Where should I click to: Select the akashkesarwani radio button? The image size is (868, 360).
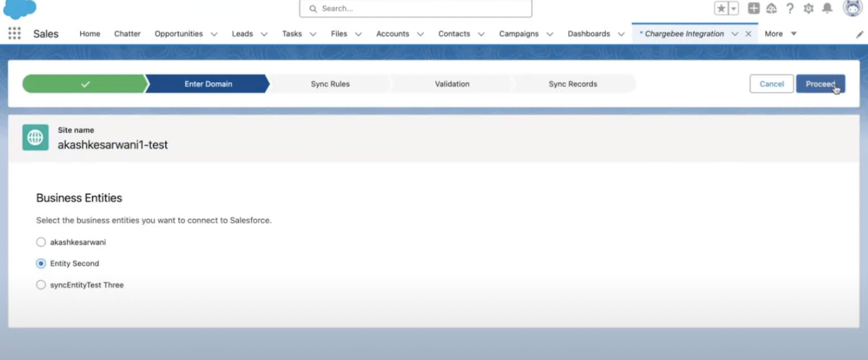(x=41, y=242)
